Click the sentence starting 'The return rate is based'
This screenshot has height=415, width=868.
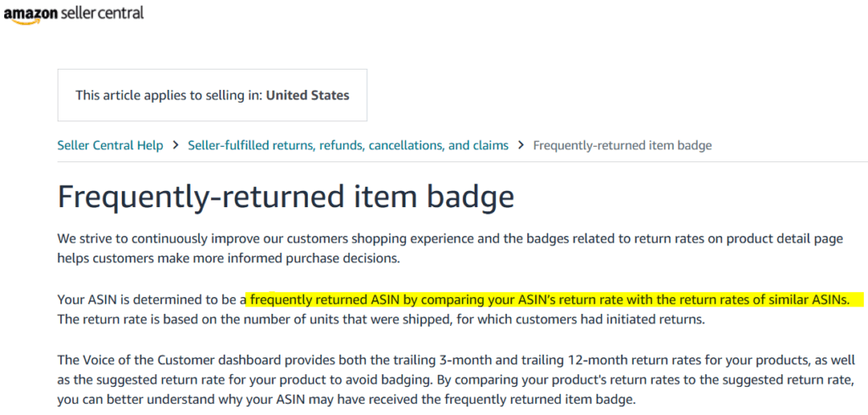(x=381, y=320)
